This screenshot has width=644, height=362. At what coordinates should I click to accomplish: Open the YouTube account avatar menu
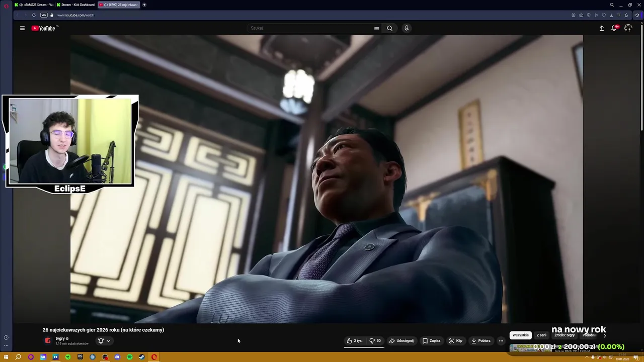[628, 28]
